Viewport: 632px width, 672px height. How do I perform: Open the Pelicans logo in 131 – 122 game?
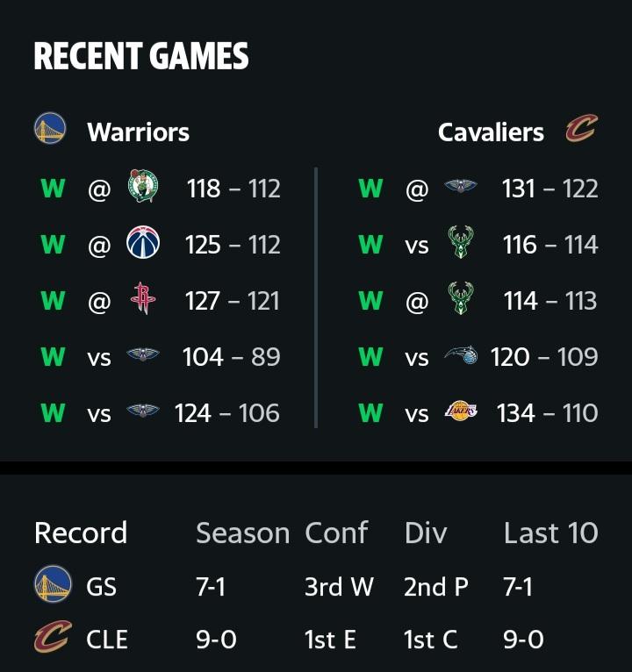461,186
